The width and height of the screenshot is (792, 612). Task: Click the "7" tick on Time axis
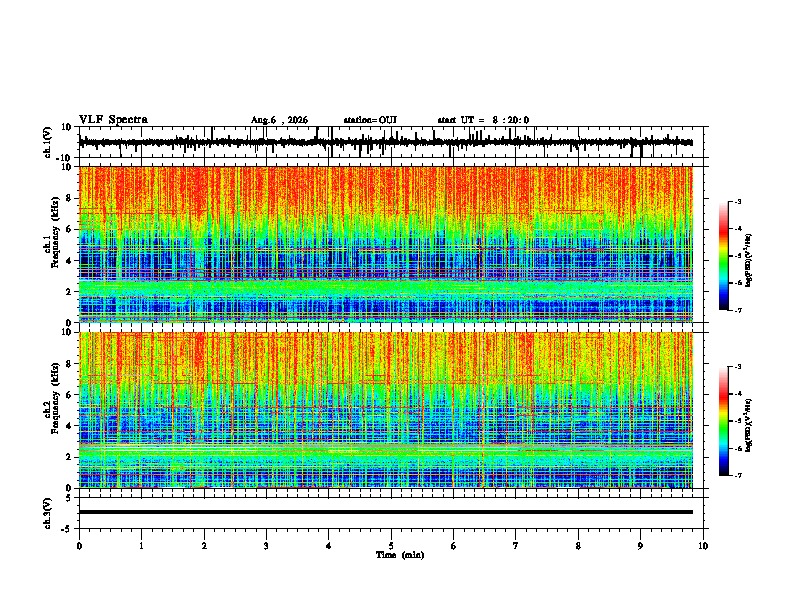[516, 546]
